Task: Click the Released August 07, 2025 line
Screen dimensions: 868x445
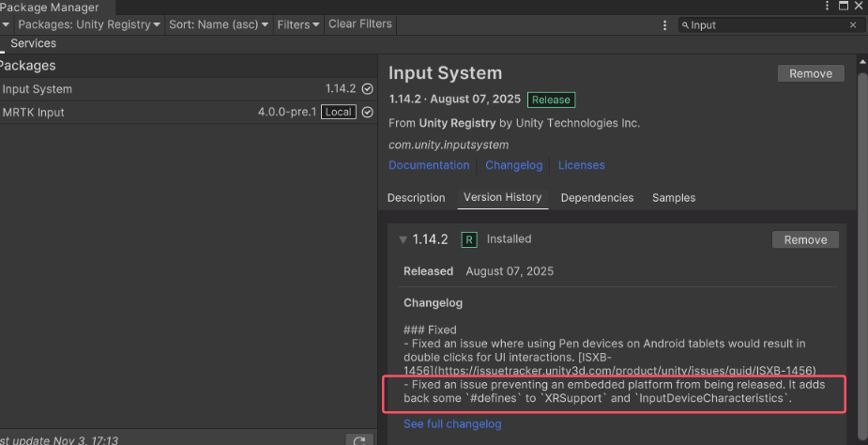Action: coord(479,271)
